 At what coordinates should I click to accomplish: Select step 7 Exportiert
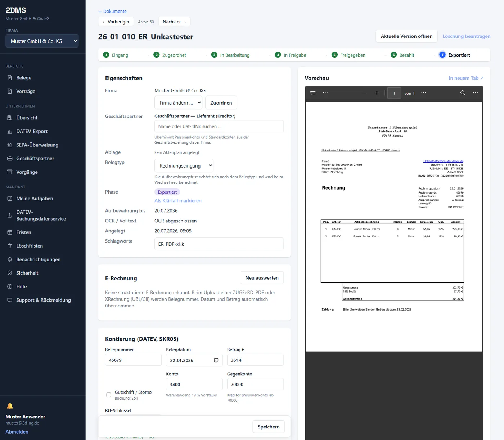(455, 55)
